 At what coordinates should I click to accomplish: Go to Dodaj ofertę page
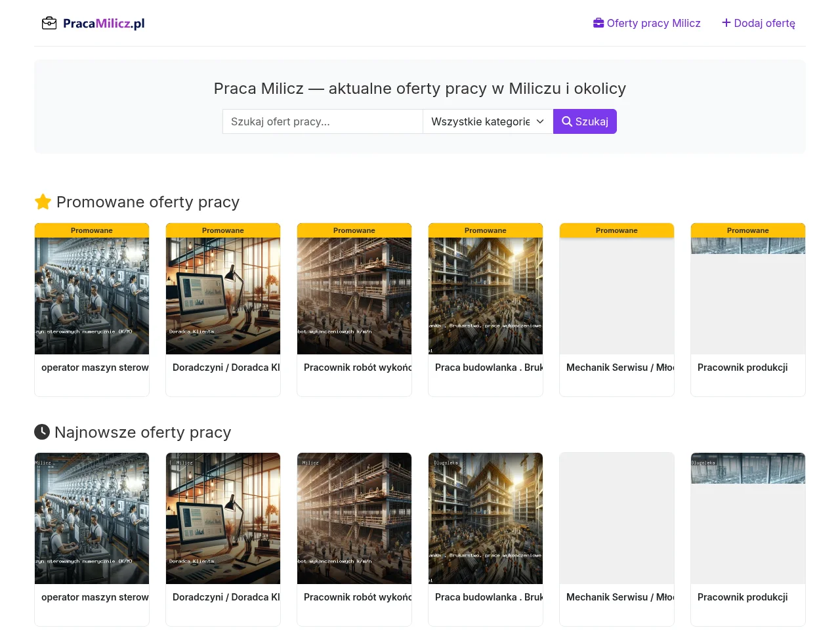click(759, 23)
